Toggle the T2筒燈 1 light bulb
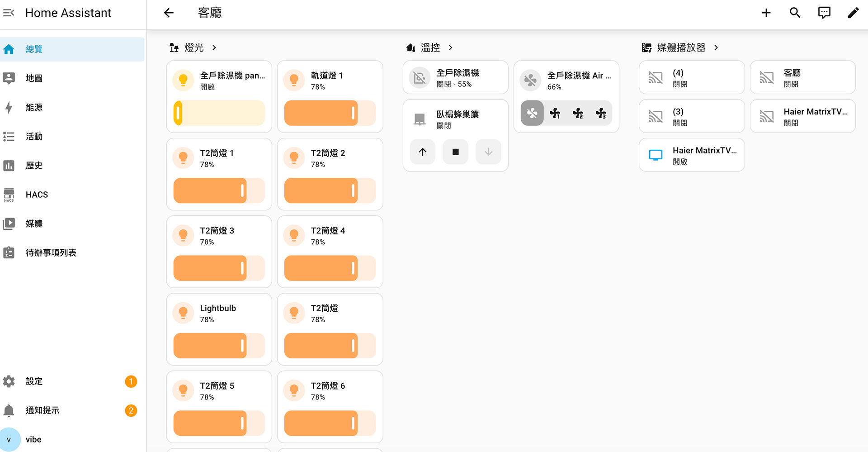Image resolution: width=868 pixels, height=452 pixels. (x=183, y=157)
